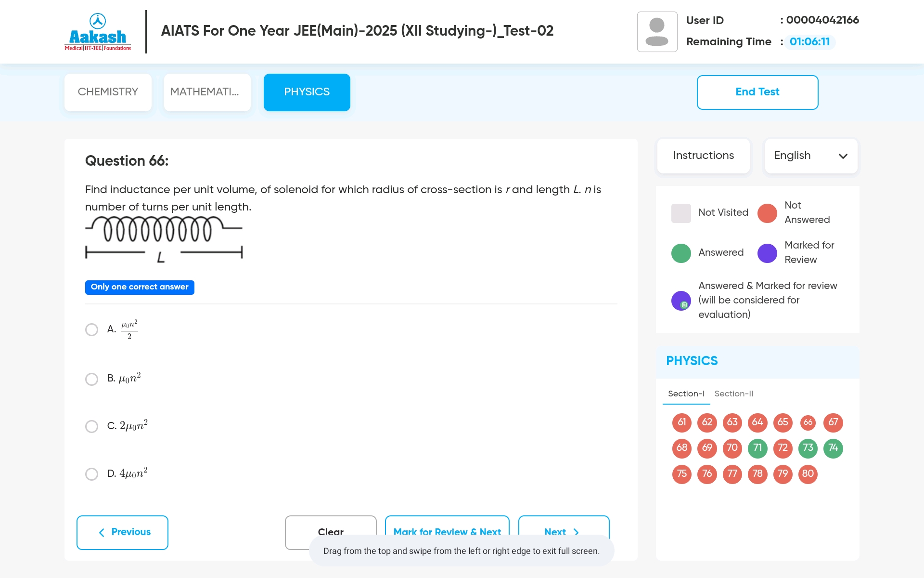Open question 66 in palette
This screenshot has height=578, width=924.
click(808, 422)
